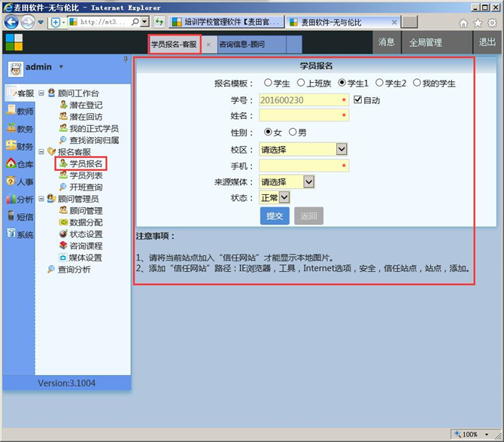504x442 pixels.
Task: Switch to browser tab 培训学校管理软件
Action: pyautogui.click(x=227, y=22)
